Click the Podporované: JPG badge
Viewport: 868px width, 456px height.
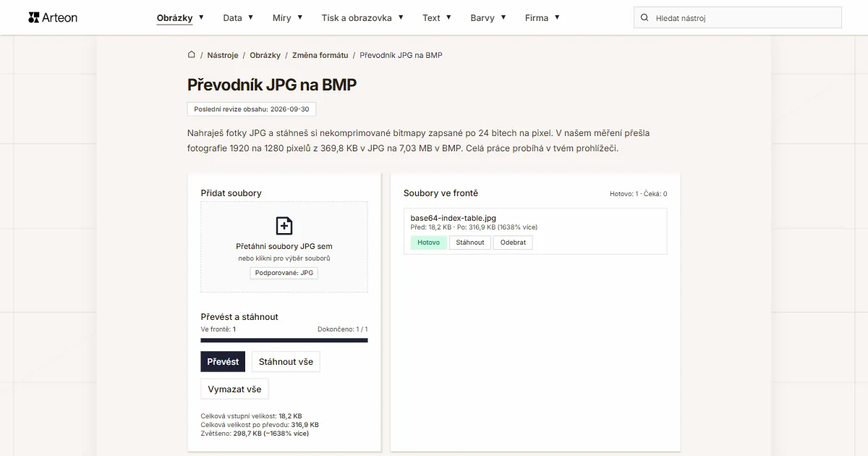click(284, 273)
